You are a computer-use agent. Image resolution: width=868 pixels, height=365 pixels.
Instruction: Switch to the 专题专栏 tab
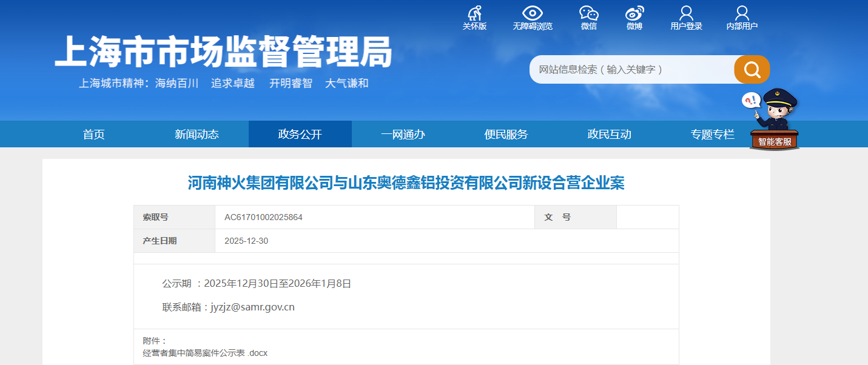tap(712, 135)
